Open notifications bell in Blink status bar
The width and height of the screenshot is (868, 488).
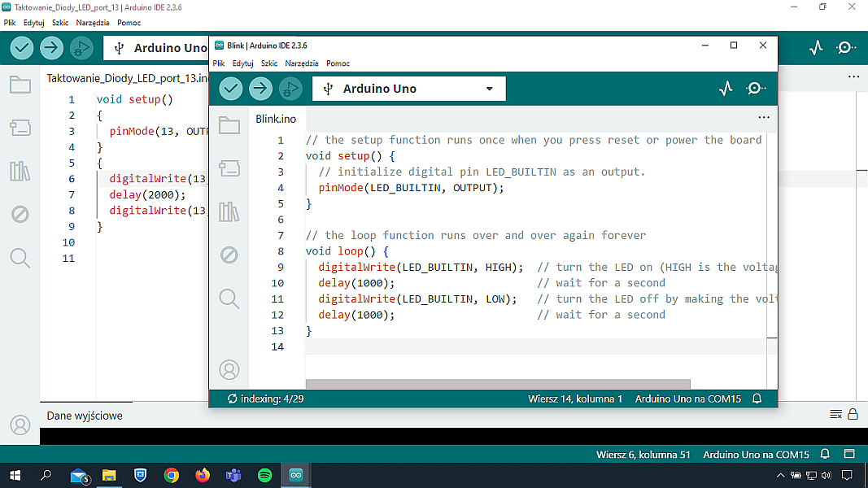(x=757, y=399)
